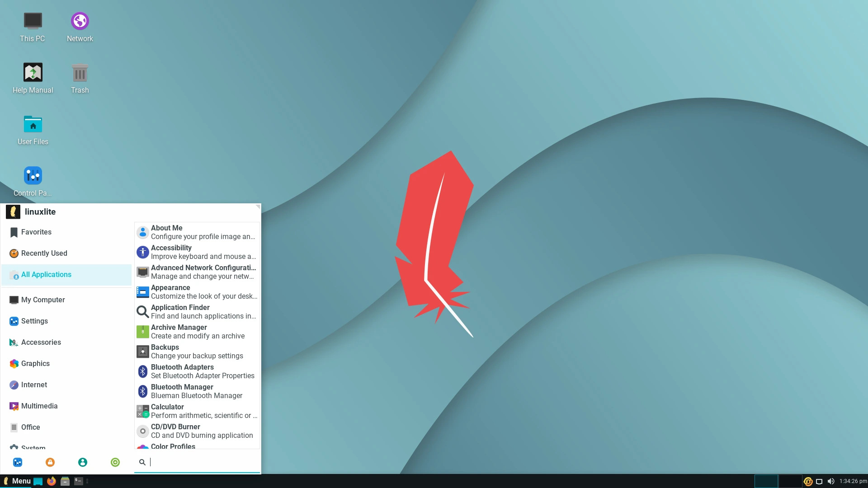
Task: Select the All Applications category
Action: (x=66, y=275)
